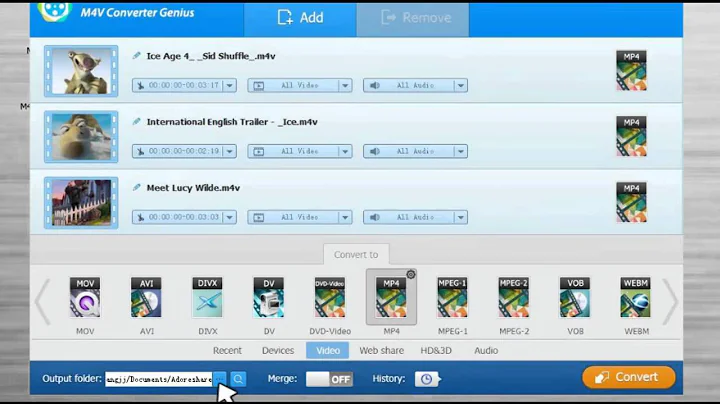720x404 pixels.
Task: Click file name International English Trailer - _Ice.m4v
Action: [x=232, y=122]
